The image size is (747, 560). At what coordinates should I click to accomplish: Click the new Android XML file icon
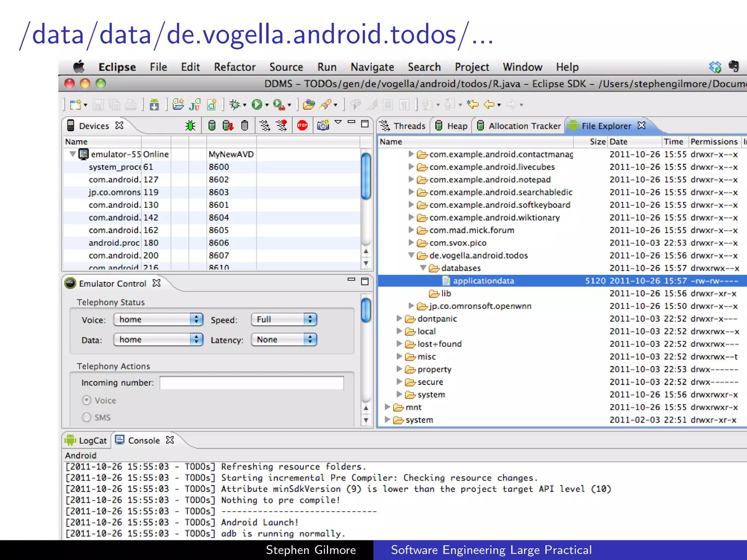point(212,105)
